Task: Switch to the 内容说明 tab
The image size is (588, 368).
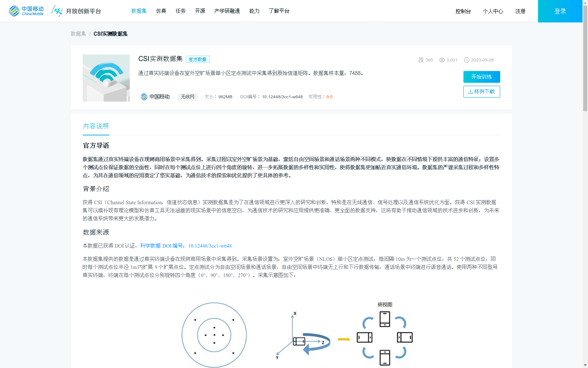Action: pyautogui.click(x=96, y=126)
